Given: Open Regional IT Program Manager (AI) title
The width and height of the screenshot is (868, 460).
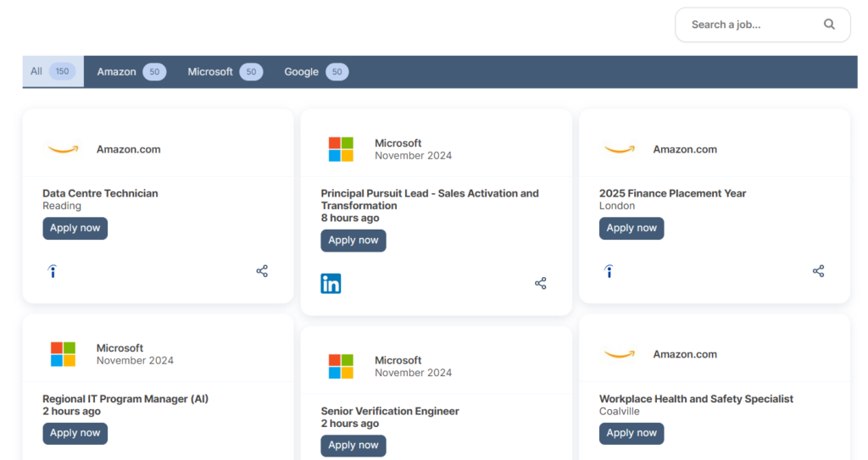Looking at the screenshot, I should tap(125, 398).
